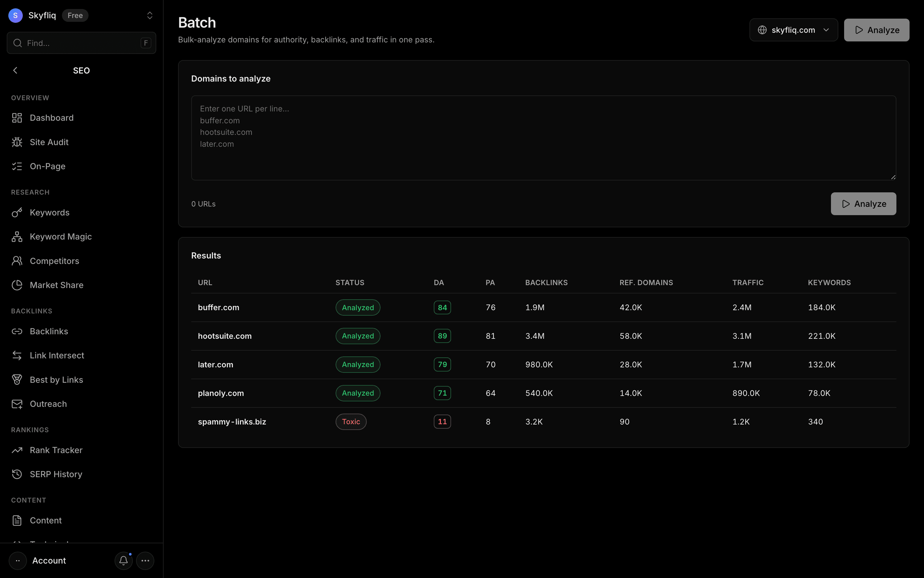
Task: Click the red DA score 11 badge
Action: [x=442, y=422]
